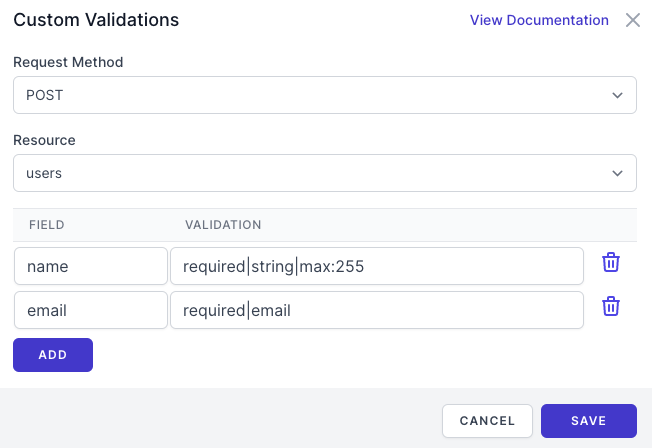This screenshot has width=652, height=448.
Task: Cancel the custom validation changes
Action: click(x=487, y=421)
